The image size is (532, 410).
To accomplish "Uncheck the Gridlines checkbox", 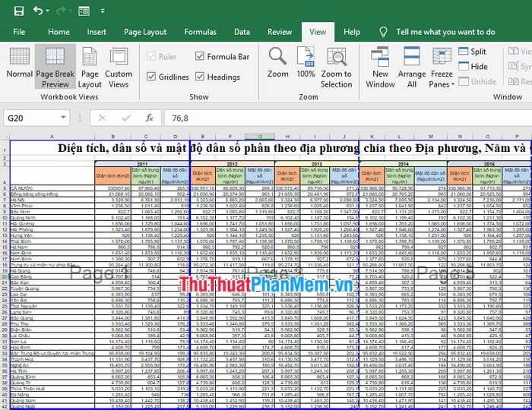I will pos(152,77).
